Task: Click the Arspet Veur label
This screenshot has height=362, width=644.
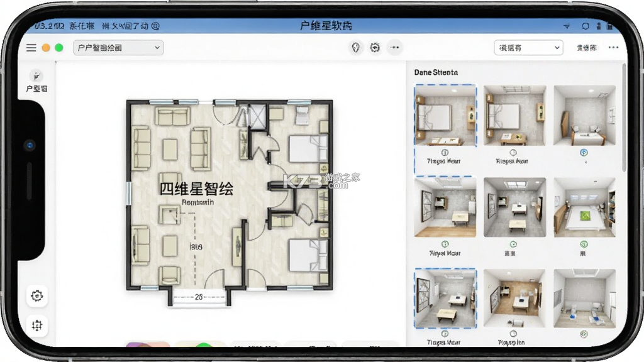Action: (x=512, y=162)
